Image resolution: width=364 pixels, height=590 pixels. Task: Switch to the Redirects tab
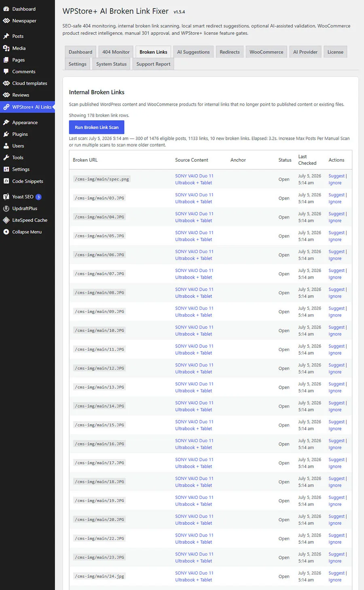[x=230, y=52]
